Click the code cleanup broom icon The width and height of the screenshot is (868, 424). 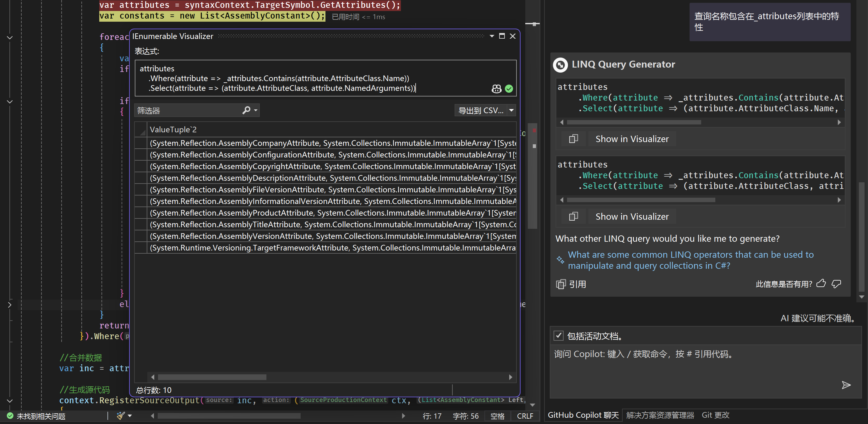pyautogui.click(x=120, y=416)
